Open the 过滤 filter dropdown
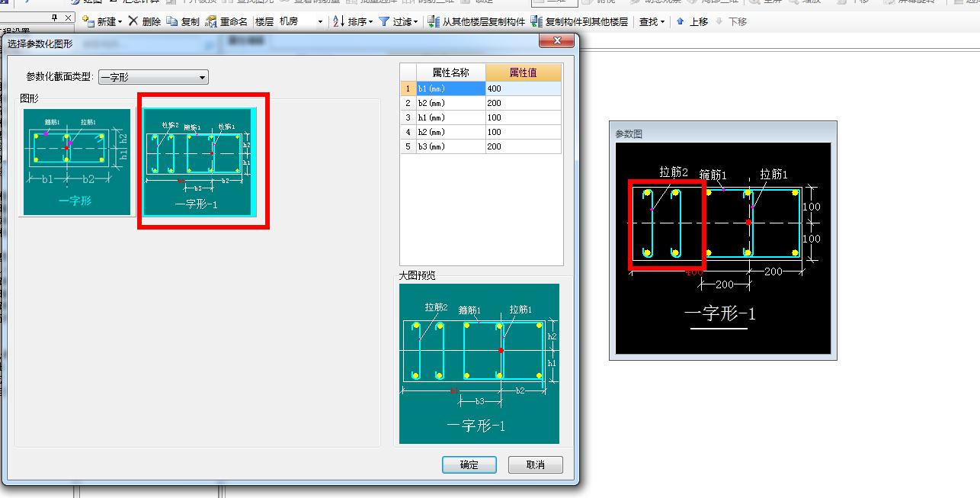Screen dimensions: 980x498 [x=398, y=21]
